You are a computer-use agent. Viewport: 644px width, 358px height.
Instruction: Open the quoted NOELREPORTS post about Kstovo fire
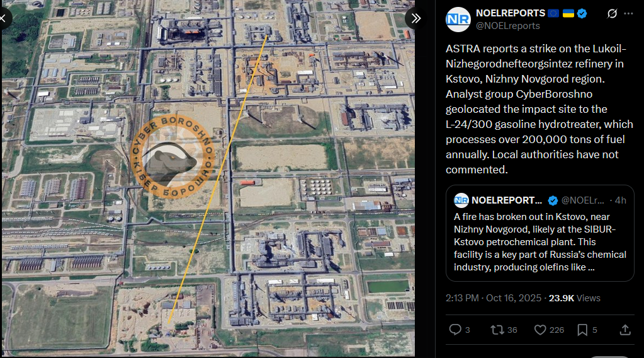(x=539, y=233)
